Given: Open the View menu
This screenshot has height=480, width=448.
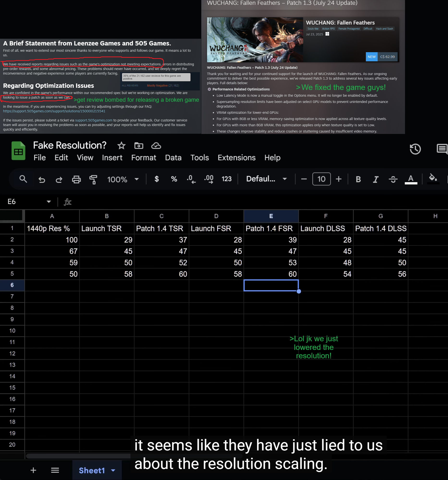Looking at the screenshot, I should click(85, 158).
